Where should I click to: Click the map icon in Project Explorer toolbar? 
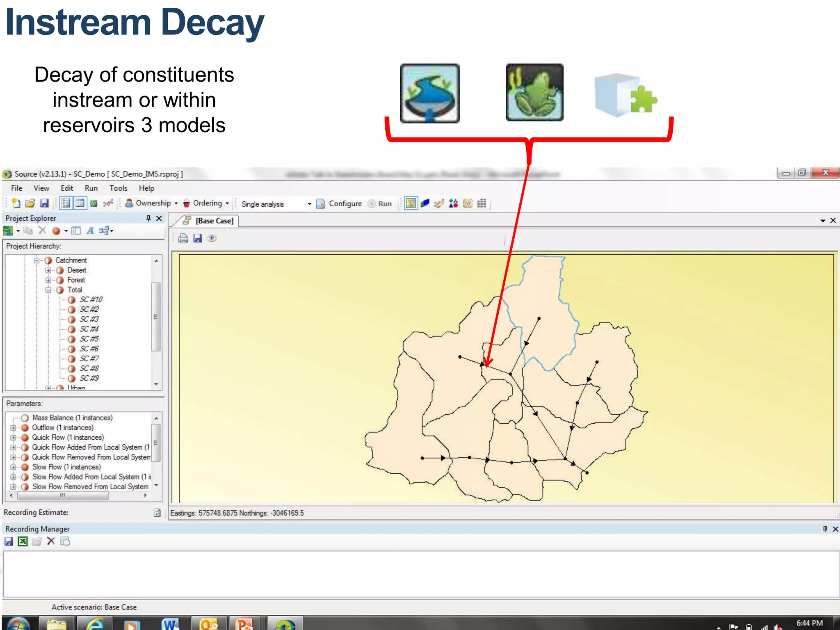pos(8,231)
